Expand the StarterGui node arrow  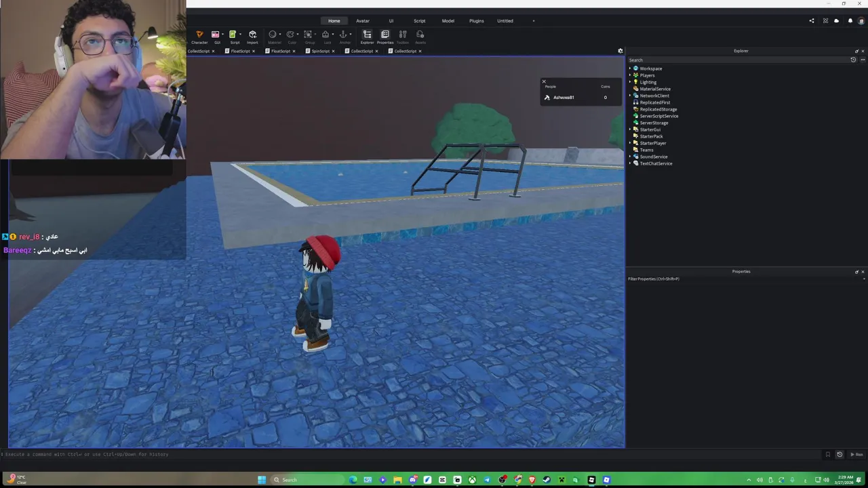tap(630, 129)
